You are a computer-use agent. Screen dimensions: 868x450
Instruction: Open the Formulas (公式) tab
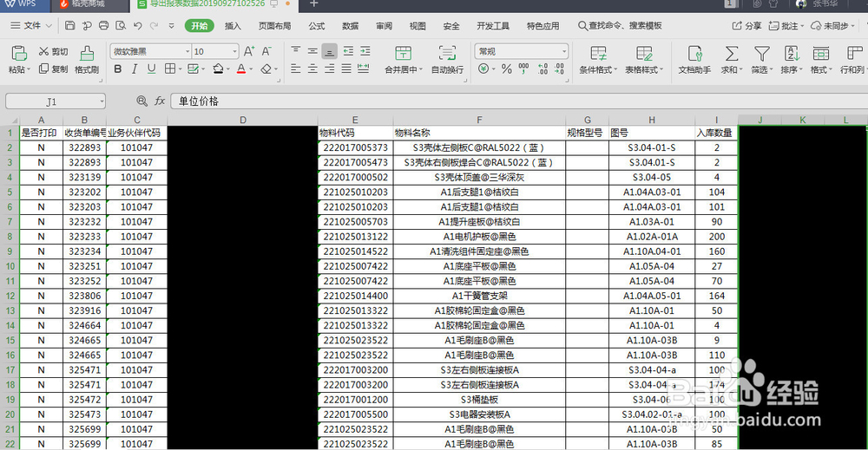click(x=317, y=26)
